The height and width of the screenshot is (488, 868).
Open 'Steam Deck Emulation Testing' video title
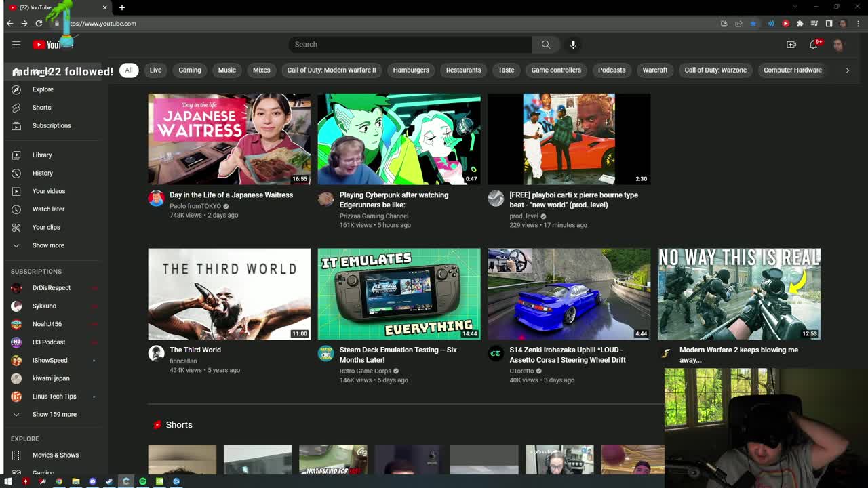(399, 354)
